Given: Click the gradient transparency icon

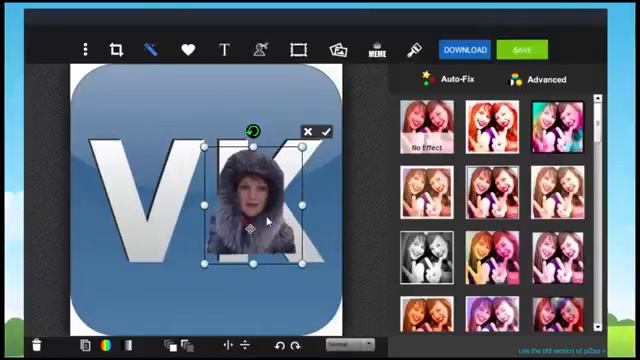Looking at the screenshot, I should [127, 345].
